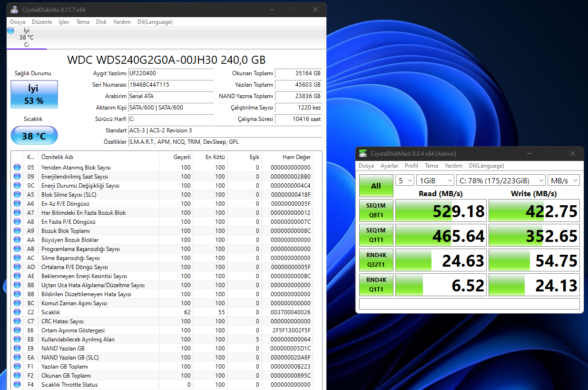Viewport: 588px width, 390px height.
Task: Click the Aygıt Yazılımı field UF220400
Action: (x=171, y=73)
